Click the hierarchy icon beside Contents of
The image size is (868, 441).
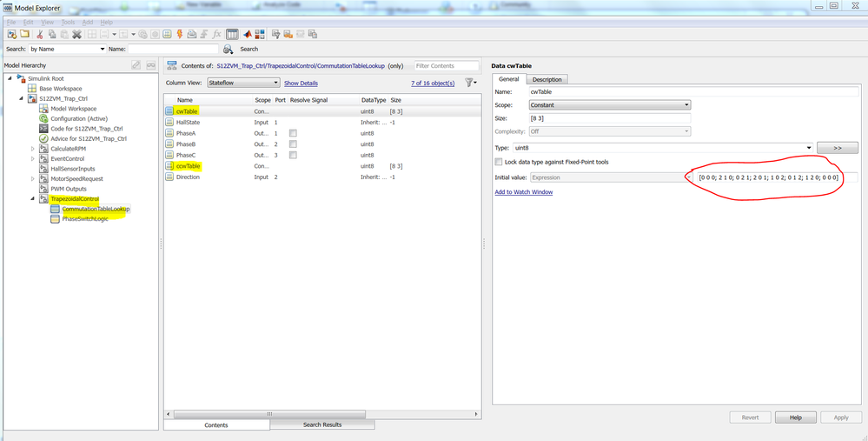pyautogui.click(x=172, y=65)
